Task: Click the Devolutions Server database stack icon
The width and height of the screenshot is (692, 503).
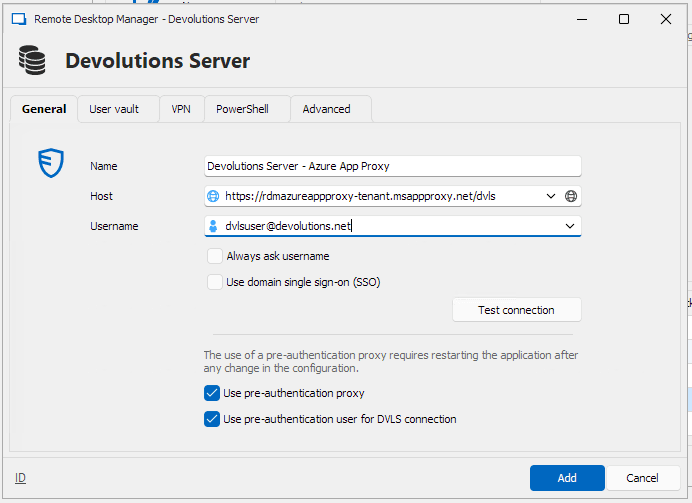Action: tap(32, 60)
